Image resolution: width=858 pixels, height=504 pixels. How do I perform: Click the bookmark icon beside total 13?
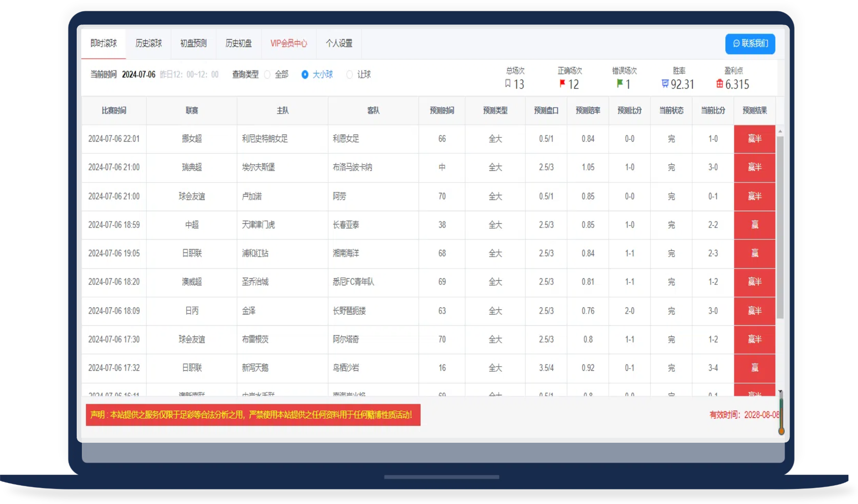point(508,84)
